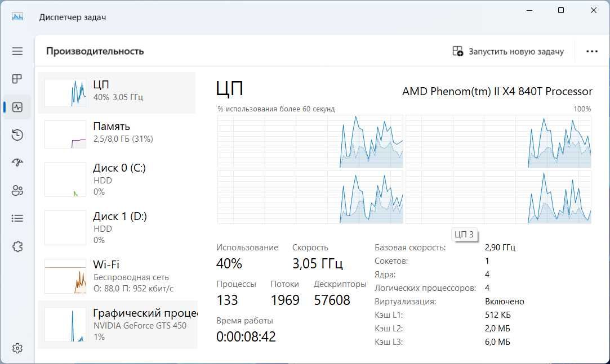
Task: Open the three-dots more options menu
Action: pos(592,51)
